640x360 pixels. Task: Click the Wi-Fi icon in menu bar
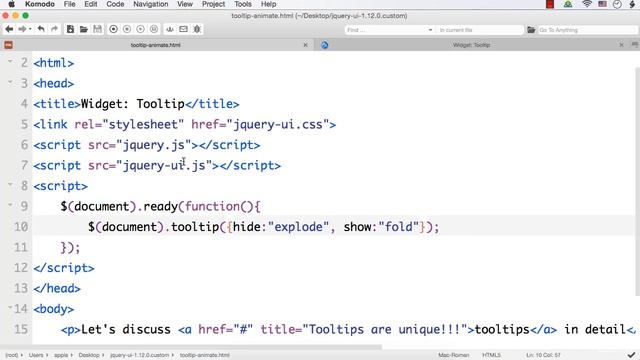pos(587,4)
